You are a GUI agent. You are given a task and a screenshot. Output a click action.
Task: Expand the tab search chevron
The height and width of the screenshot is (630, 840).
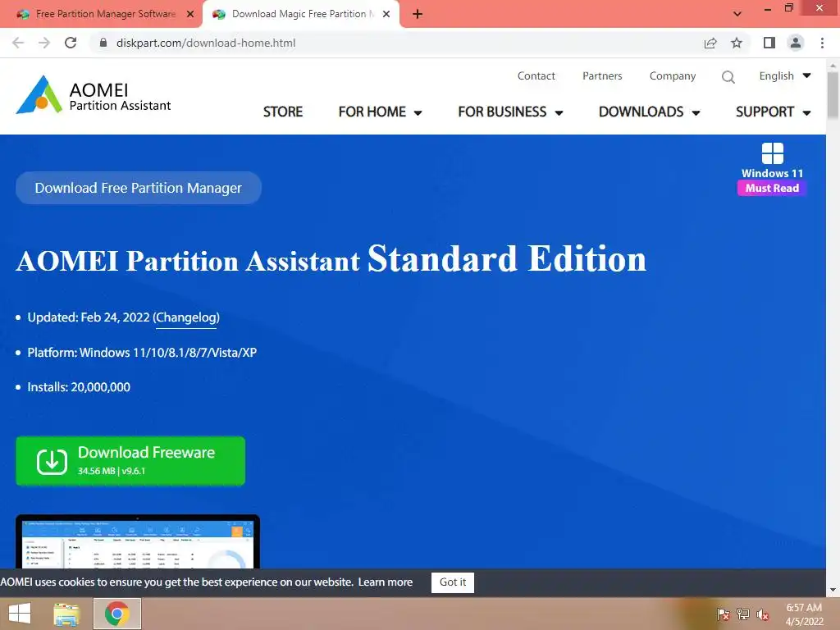tap(737, 14)
